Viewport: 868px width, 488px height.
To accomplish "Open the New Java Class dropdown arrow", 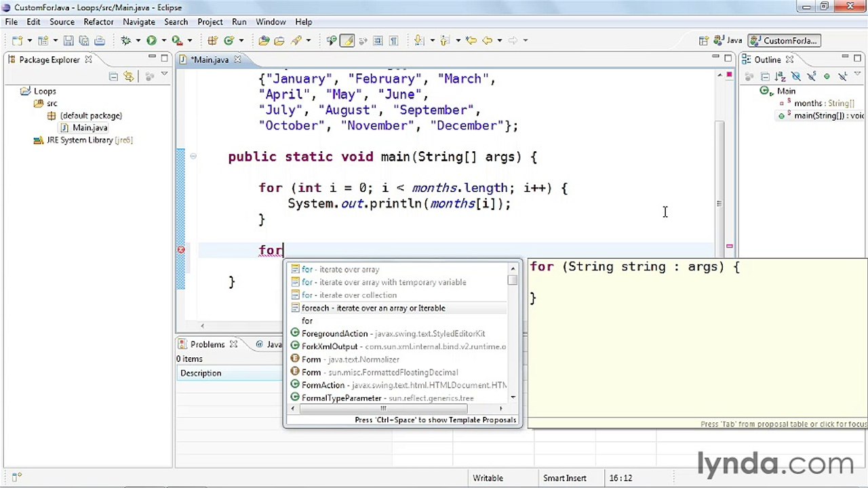I will pos(241,41).
